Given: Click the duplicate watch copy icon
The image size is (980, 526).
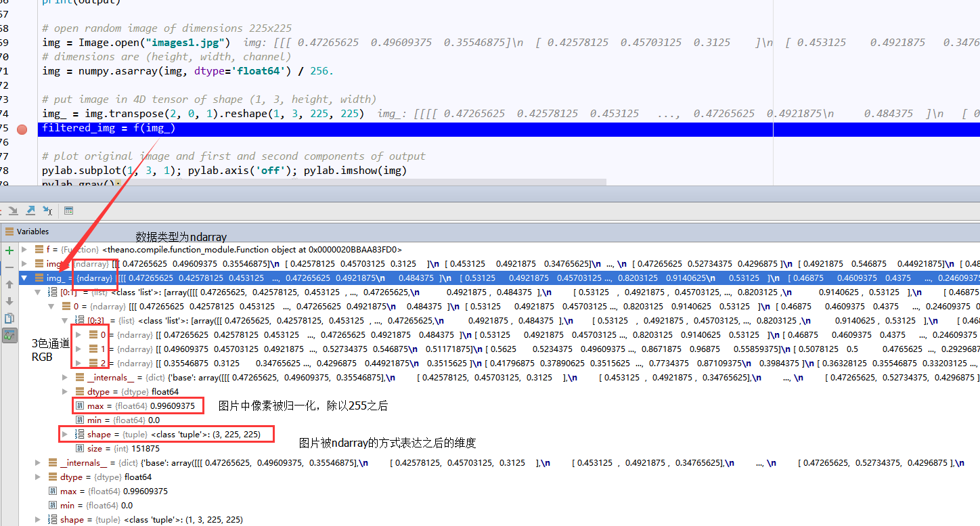Looking at the screenshot, I should pyautogui.click(x=9, y=318).
